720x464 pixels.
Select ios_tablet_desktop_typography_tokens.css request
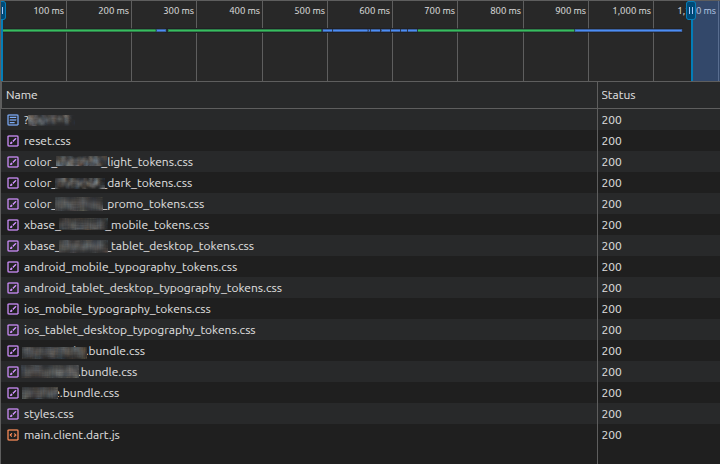140,330
